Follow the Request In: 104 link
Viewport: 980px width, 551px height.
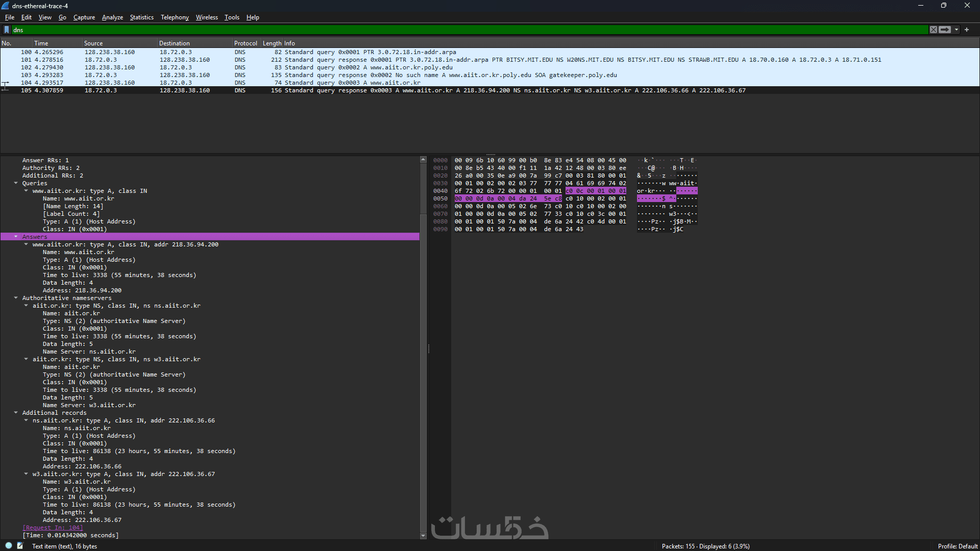pyautogui.click(x=53, y=528)
